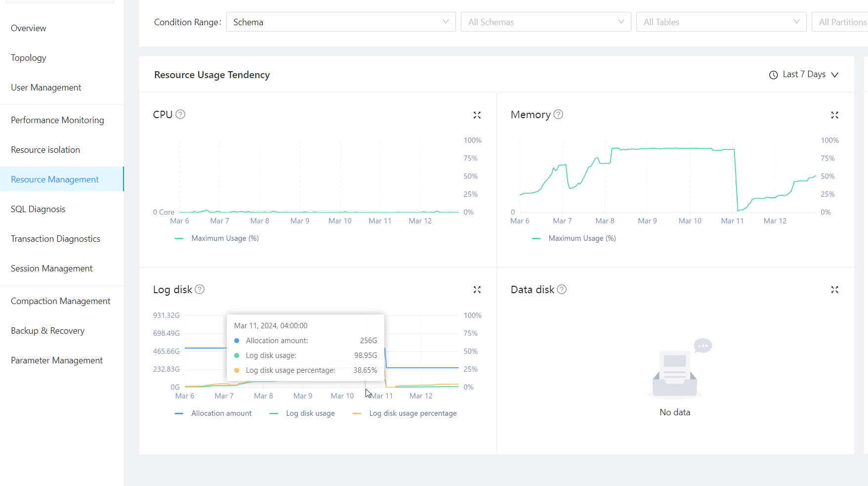The height and width of the screenshot is (486, 868).
Task: Open Resource isolation page
Action: 62,150
